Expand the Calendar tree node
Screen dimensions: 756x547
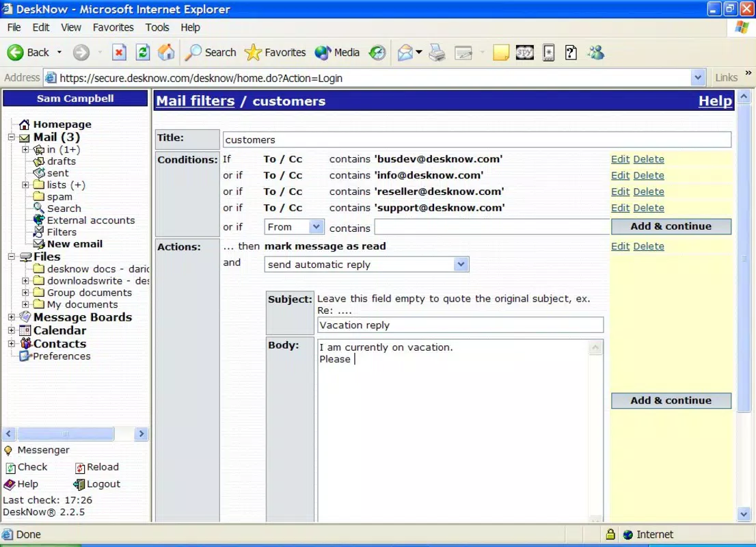11,330
